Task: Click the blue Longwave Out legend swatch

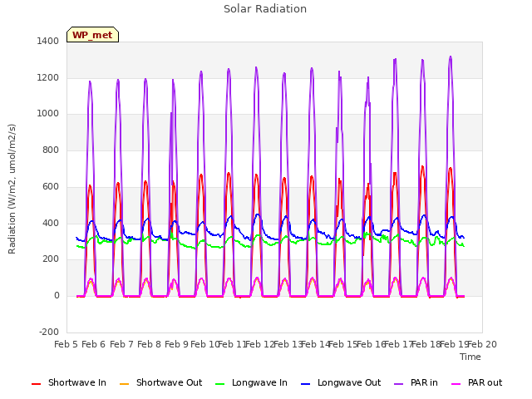Action: pos(305,384)
